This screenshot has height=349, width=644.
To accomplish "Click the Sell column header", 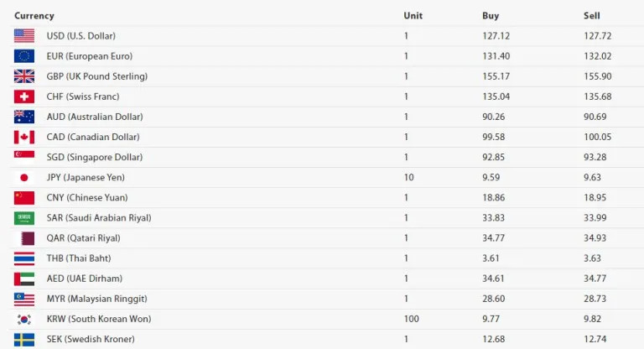I will pyautogui.click(x=591, y=16).
